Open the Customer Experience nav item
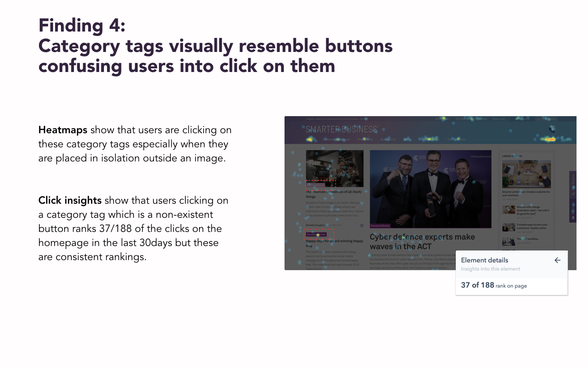The height and width of the screenshot is (367, 588). click(336, 140)
